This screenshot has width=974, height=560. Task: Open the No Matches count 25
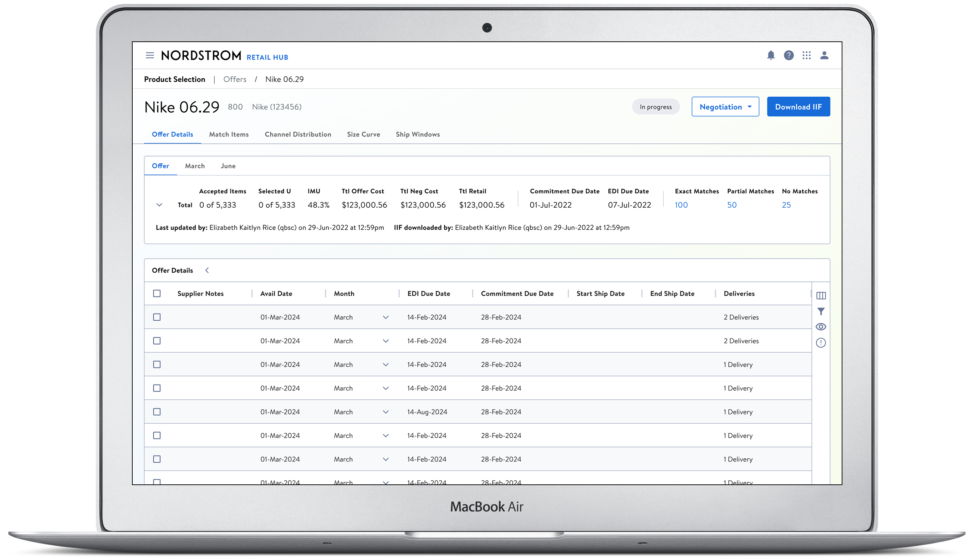click(786, 205)
